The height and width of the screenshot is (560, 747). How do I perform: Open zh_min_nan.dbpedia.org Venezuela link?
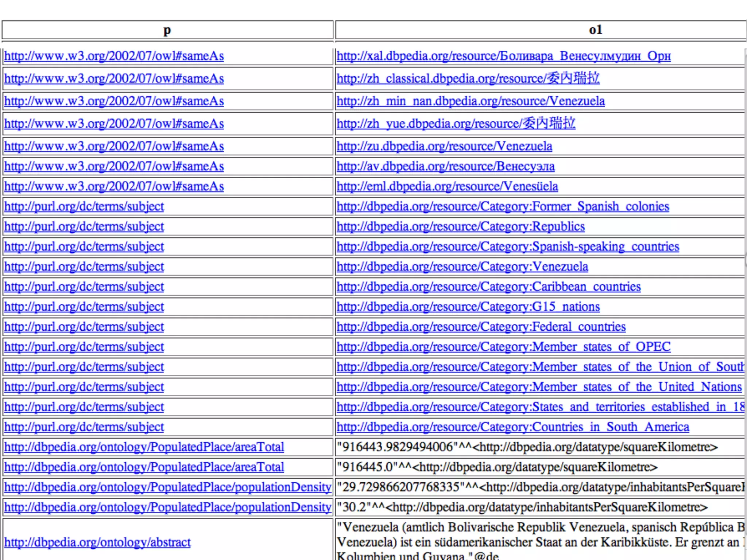click(x=471, y=101)
